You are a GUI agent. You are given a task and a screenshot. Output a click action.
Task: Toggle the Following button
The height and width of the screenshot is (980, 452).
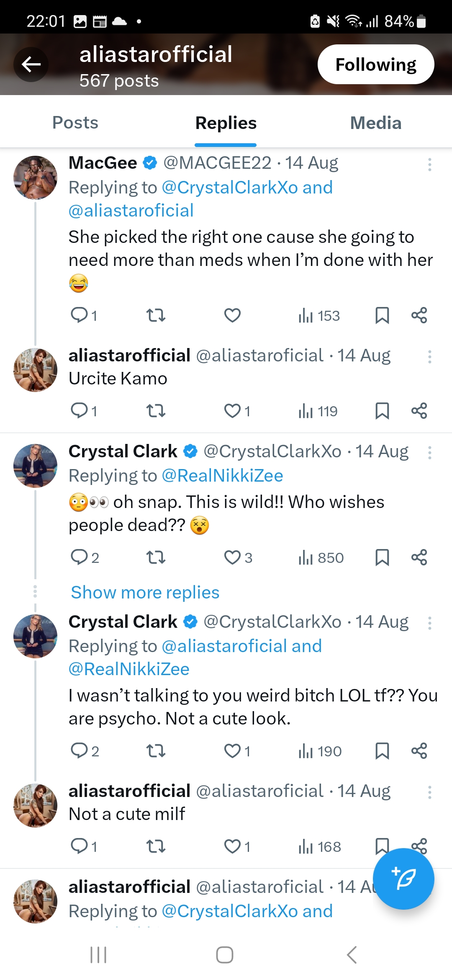375,64
